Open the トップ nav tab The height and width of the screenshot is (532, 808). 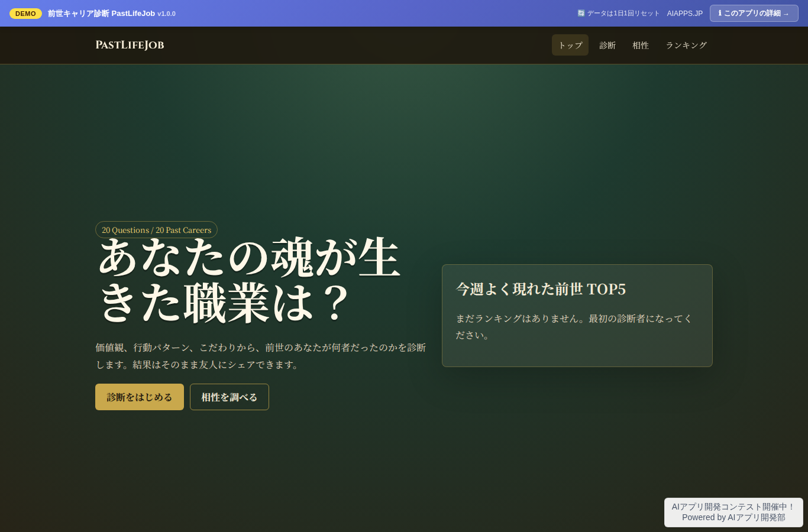tap(570, 45)
